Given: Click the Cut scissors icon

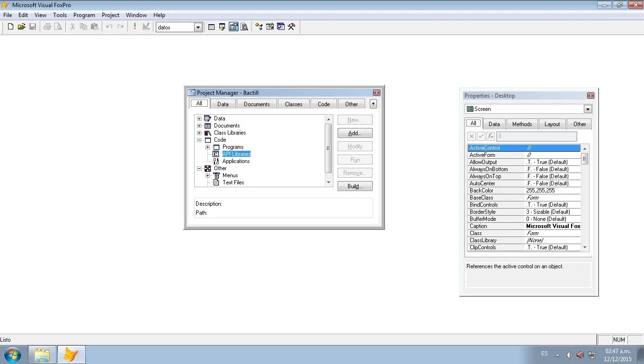Looking at the screenshot, I should tap(72, 27).
